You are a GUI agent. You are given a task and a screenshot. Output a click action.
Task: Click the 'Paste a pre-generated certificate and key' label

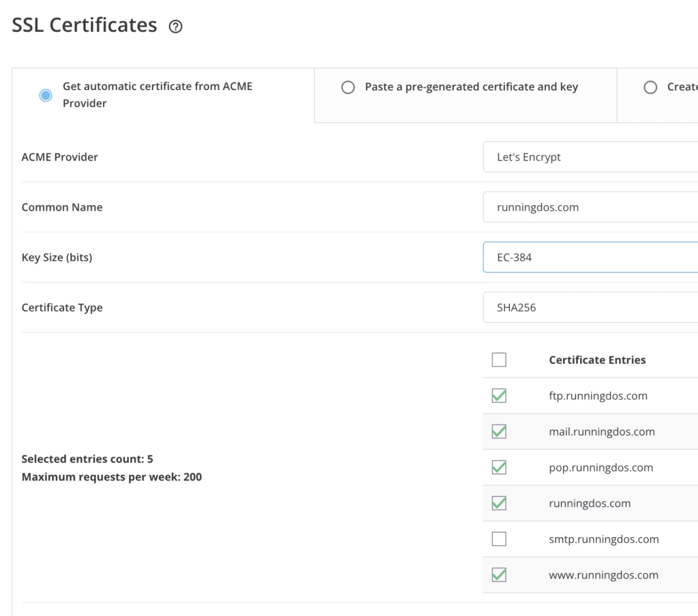point(471,87)
